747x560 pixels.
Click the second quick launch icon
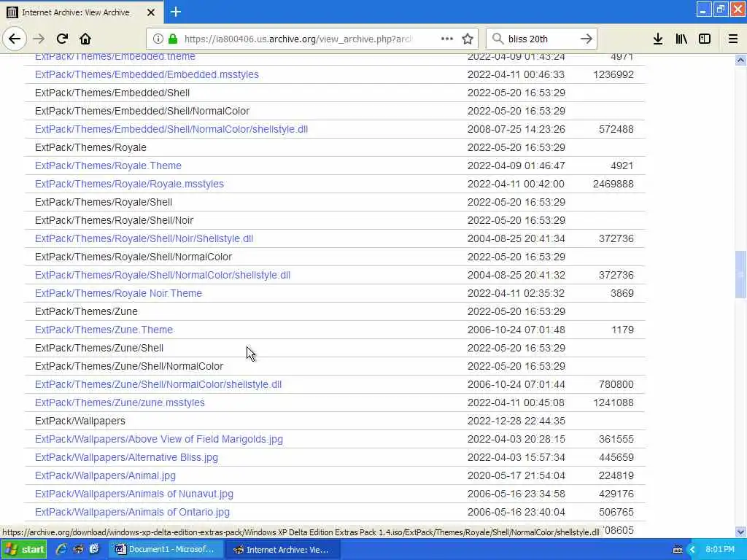[x=78, y=549]
